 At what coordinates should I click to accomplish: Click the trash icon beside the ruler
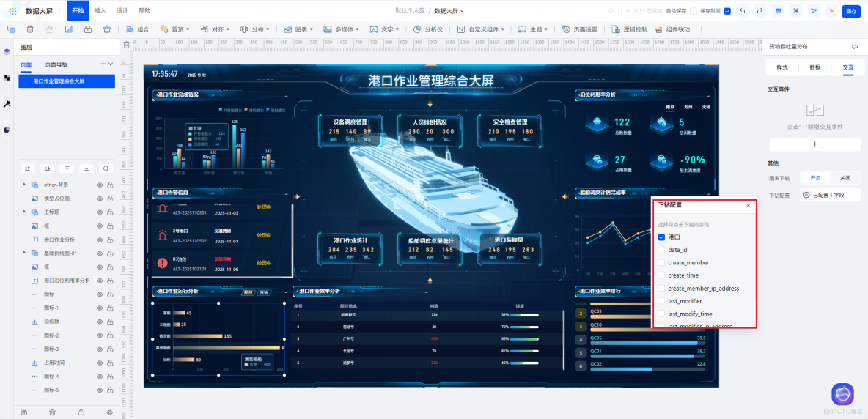126,45
